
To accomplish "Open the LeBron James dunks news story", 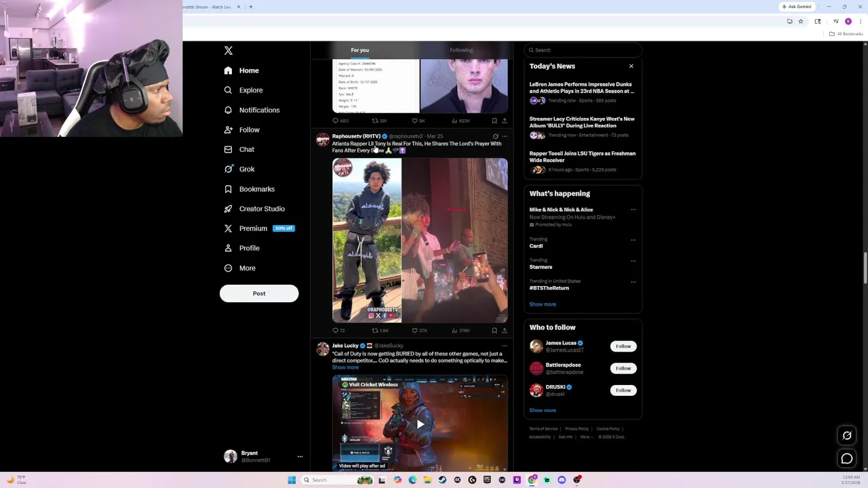I will click(583, 94).
